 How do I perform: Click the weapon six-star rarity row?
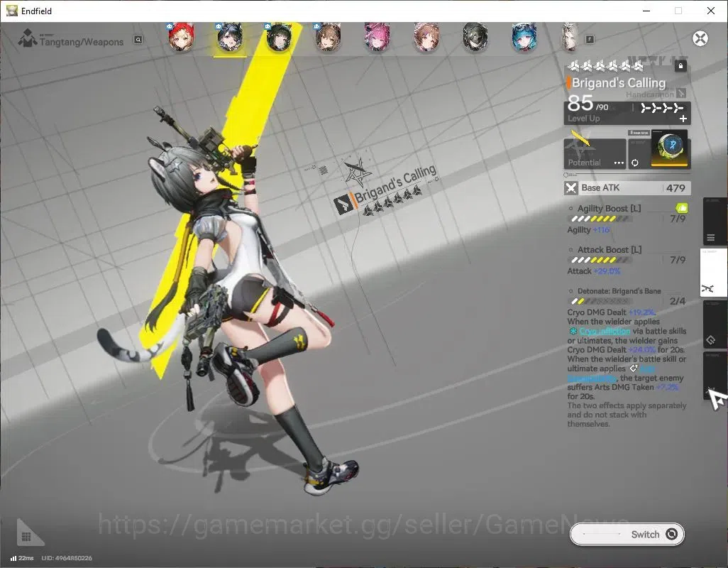[x=606, y=67]
